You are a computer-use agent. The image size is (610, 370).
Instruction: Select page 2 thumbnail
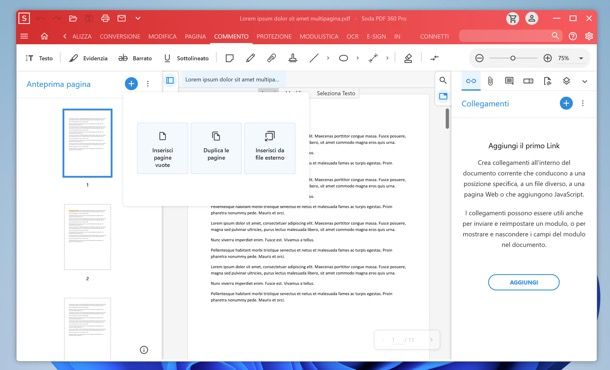88,237
